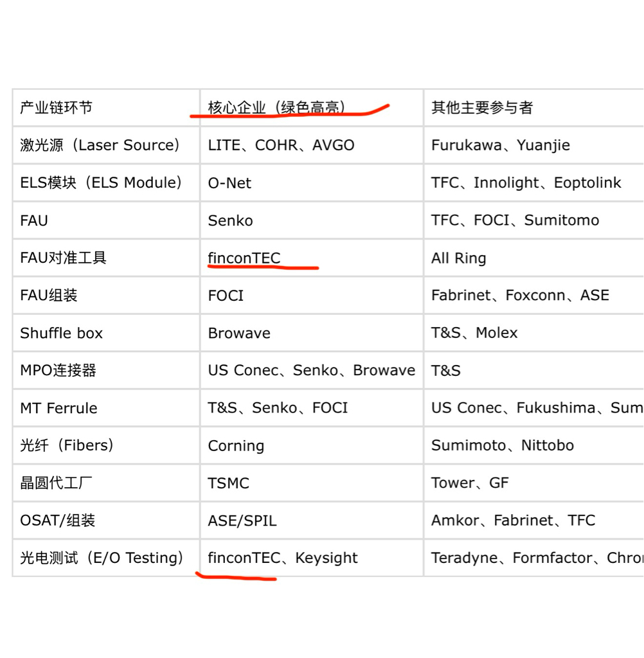Select 'finconTEC' in the FAU对准工具 row

(312, 258)
